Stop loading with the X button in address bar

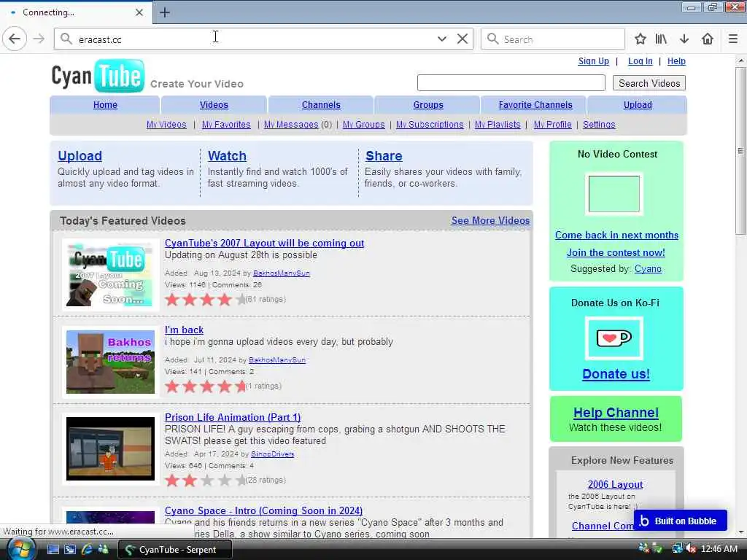click(462, 39)
